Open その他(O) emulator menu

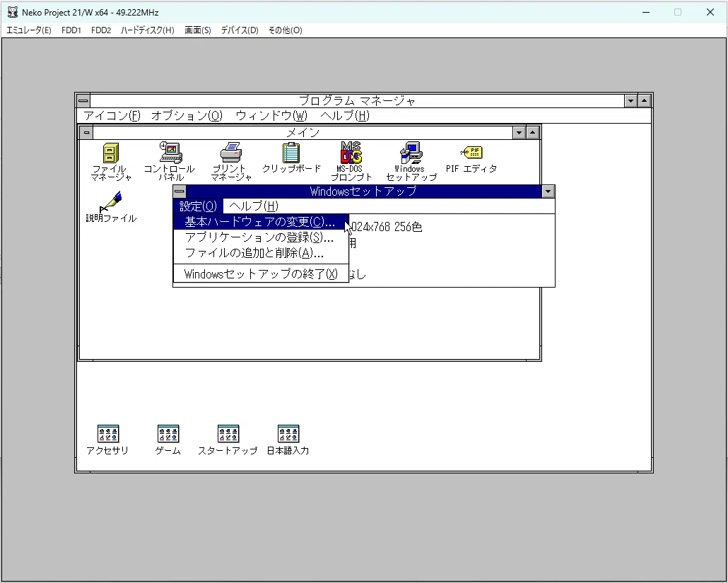(285, 30)
